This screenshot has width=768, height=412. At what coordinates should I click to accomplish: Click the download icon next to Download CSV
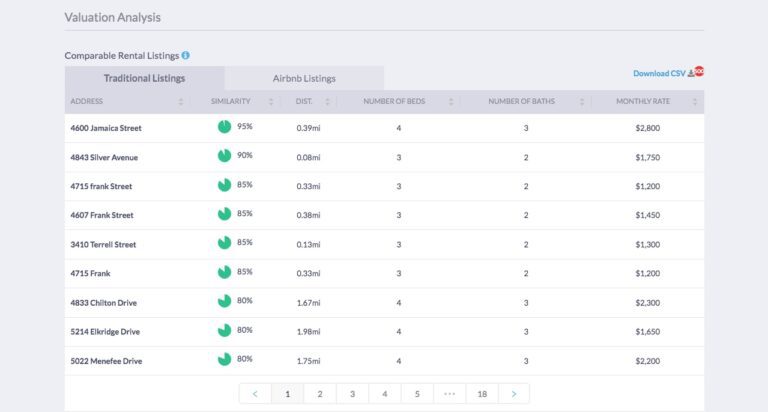(689, 73)
